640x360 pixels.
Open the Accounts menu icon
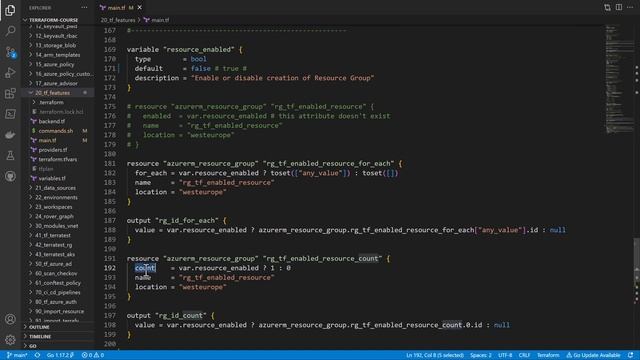pos(10,319)
